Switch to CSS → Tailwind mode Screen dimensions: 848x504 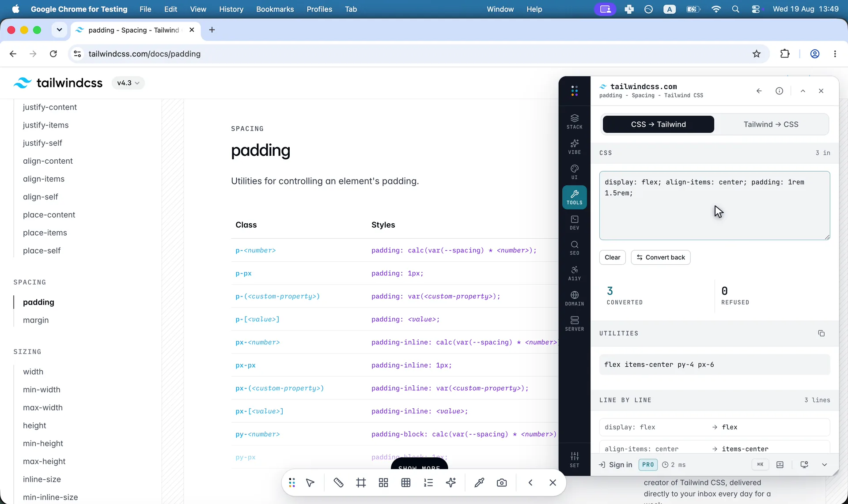click(x=658, y=124)
